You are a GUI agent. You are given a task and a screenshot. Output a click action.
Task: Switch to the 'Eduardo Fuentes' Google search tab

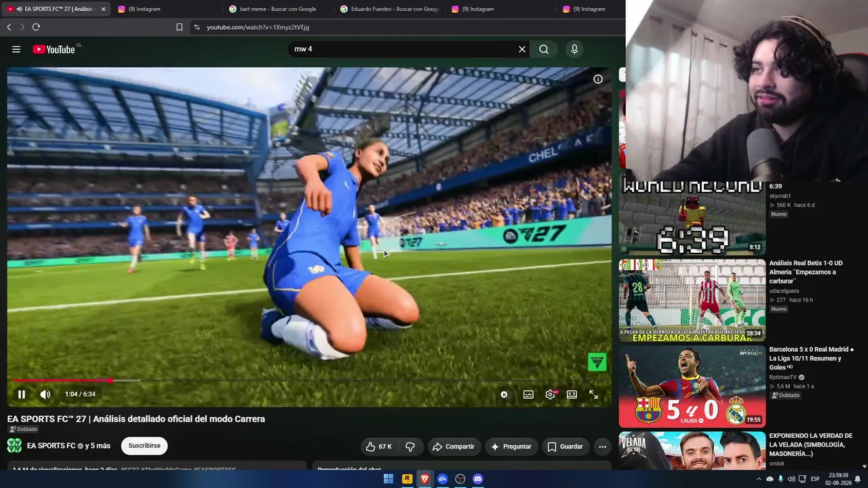click(x=390, y=9)
